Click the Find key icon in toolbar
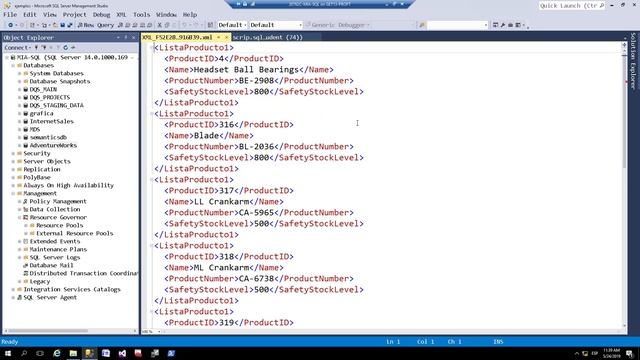Viewport: 640px width, 360px height. click(422, 25)
